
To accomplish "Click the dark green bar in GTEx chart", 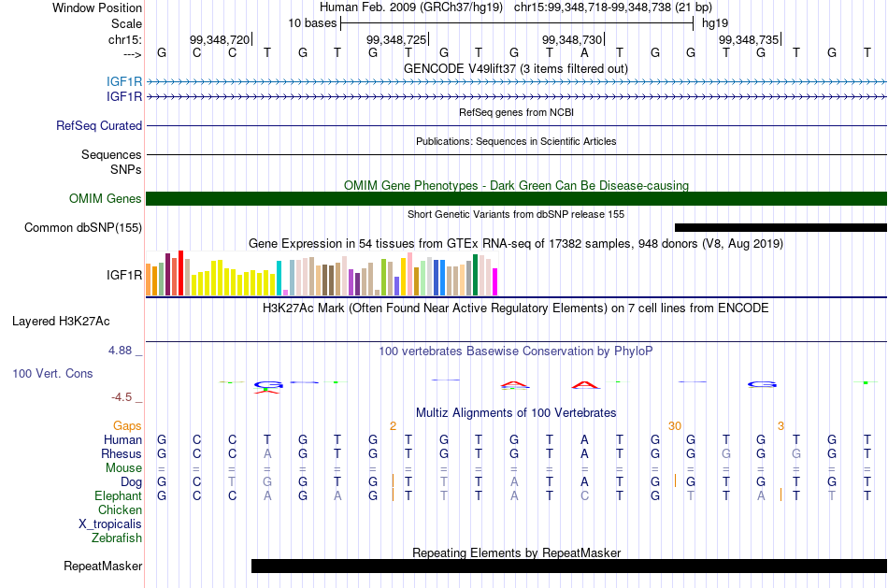I will pyautogui.click(x=475, y=275).
